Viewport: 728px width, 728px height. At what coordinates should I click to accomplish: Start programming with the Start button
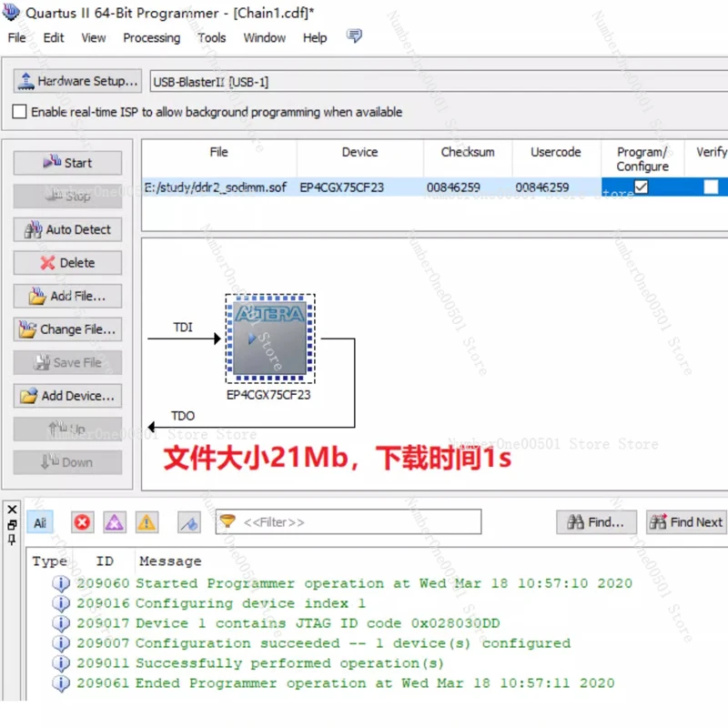coord(67,163)
